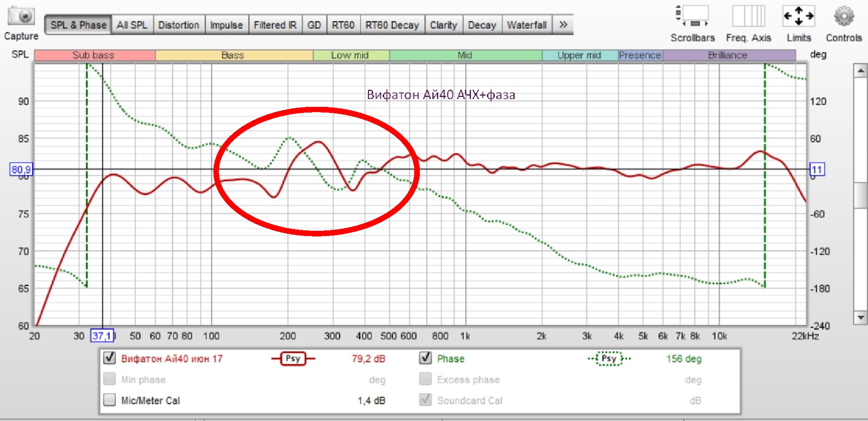Click the vertical scrollbar down arrow
This screenshot has width=868, height=421.
coord(861,318)
